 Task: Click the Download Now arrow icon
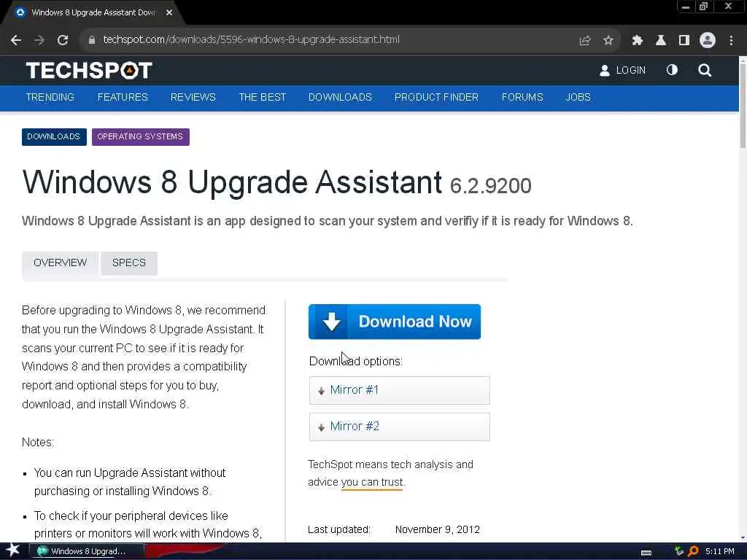coord(331,322)
